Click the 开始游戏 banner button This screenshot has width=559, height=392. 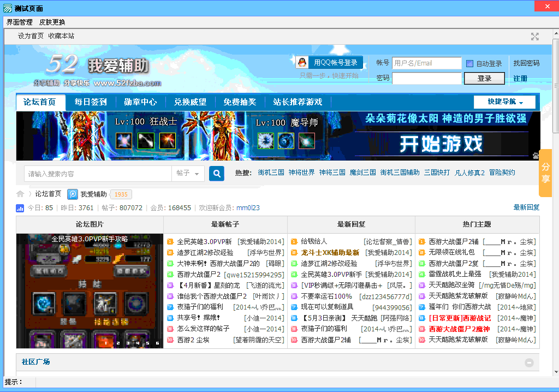tap(441, 144)
